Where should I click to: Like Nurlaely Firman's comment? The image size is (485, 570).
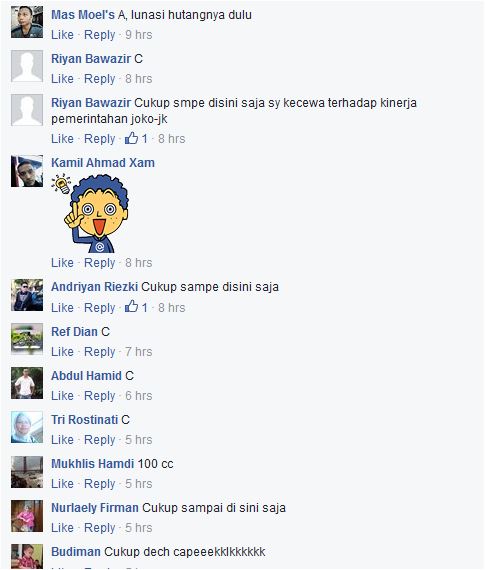[62, 527]
